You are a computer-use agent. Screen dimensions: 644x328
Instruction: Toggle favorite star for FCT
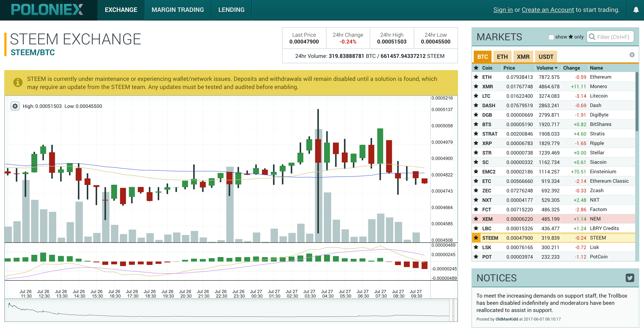coord(476,210)
